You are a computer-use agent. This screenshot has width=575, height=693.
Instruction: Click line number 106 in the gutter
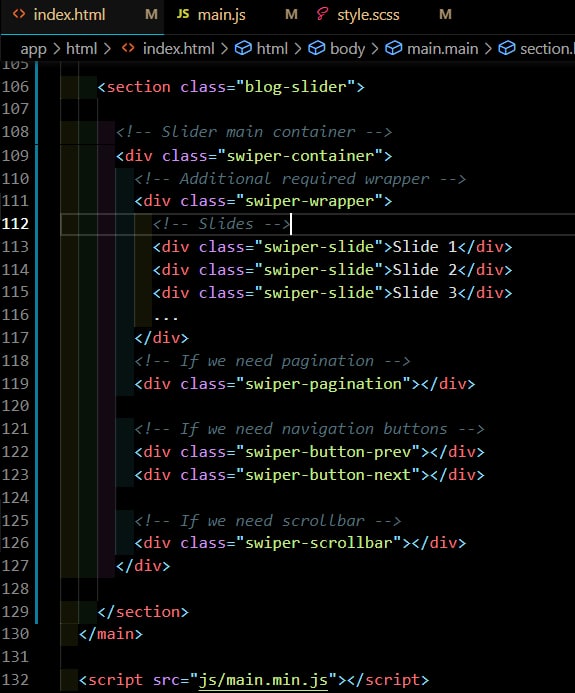click(15, 87)
